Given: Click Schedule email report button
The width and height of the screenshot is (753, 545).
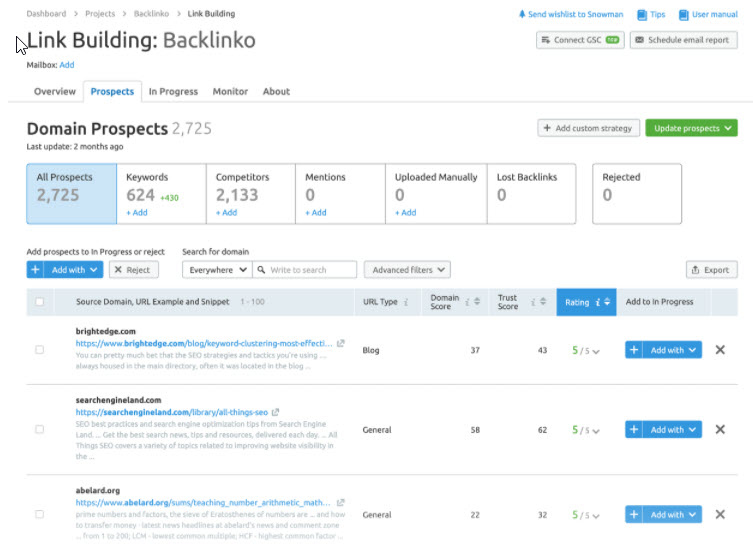Looking at the screenshot, I should [x=684, y=40].
